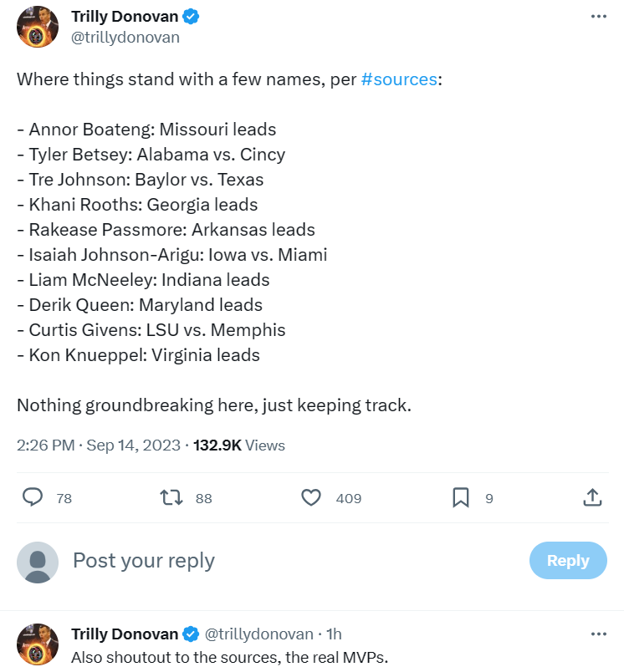
Task: Bookmark this tweet
Action: (x=460, y=497)
